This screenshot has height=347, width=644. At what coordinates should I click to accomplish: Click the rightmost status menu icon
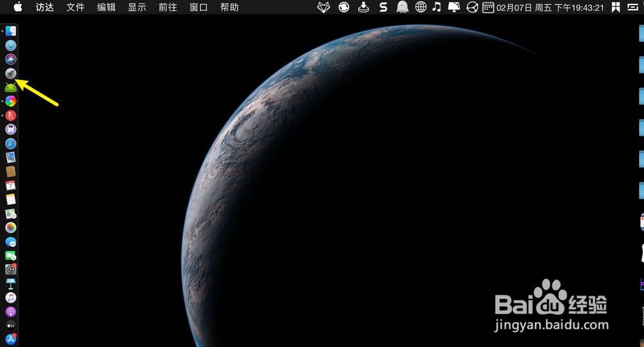(632, 7)
